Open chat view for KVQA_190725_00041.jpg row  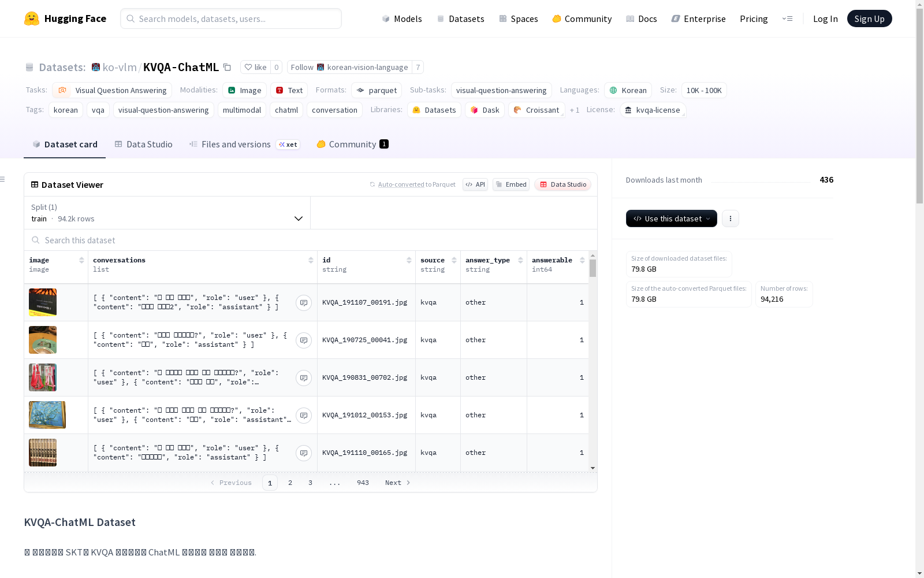click(304, 340)
